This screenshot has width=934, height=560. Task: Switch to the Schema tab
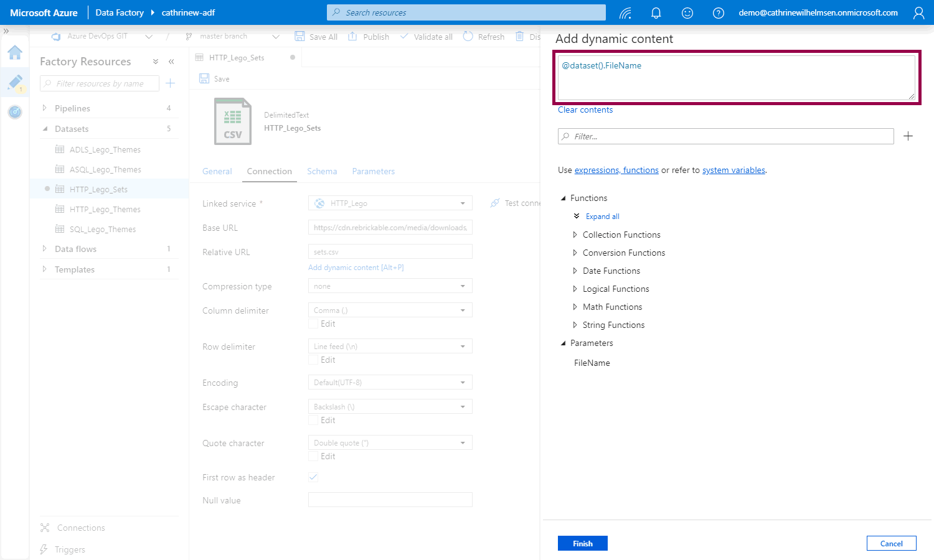point(322,171)
